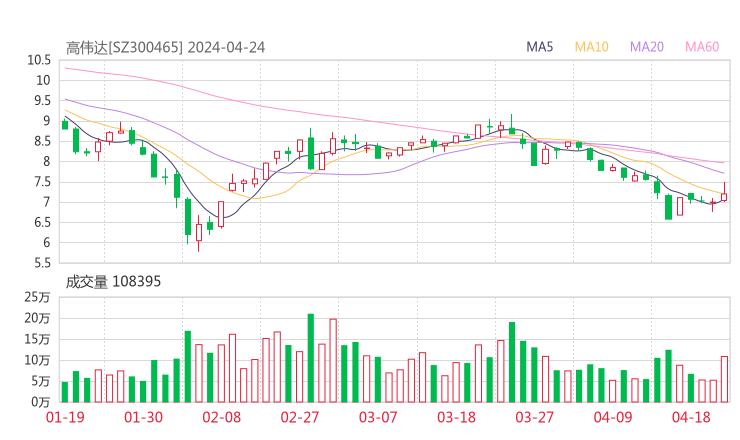The height and width of the screenshot is (440, 740).
Task: Click the 9.5 price axis label
Action: pyautogui.click(x=42, y=101)
